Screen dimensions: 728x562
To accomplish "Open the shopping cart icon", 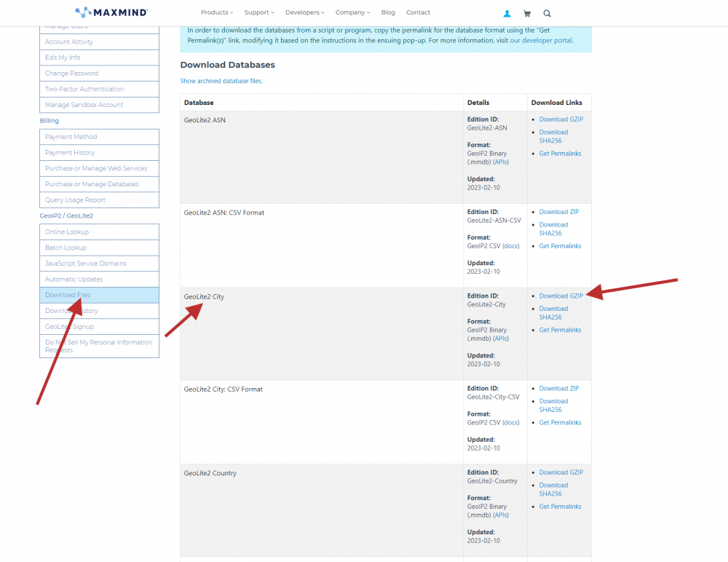I will (527, 13).
